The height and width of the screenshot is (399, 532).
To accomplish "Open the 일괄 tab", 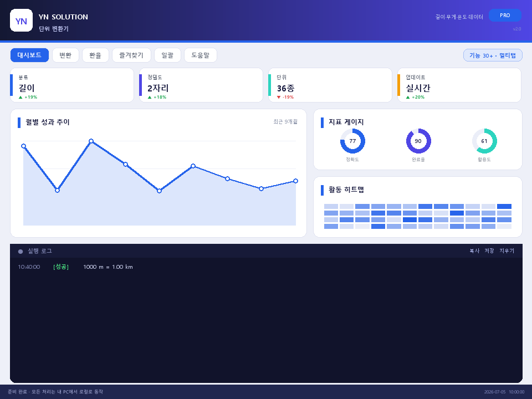I will click(167, 55).
